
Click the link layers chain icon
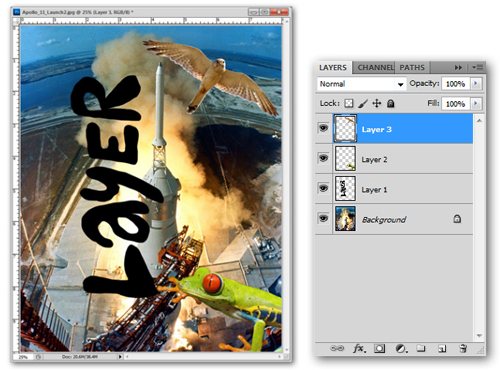click(x=337, y=348)
